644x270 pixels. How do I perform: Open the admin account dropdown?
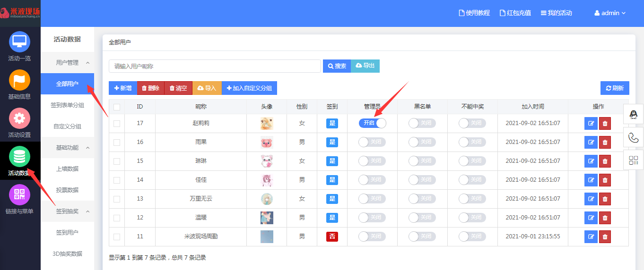tap(610, 13)
